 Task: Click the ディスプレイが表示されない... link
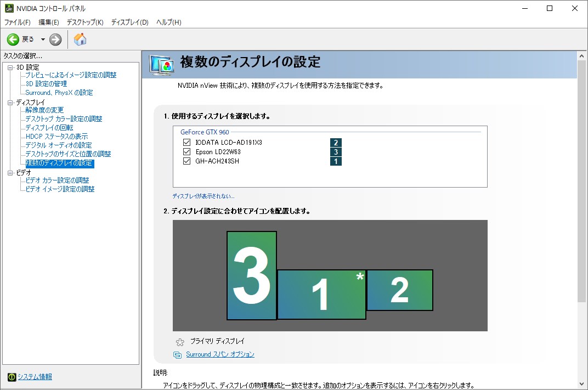(203, 196)
